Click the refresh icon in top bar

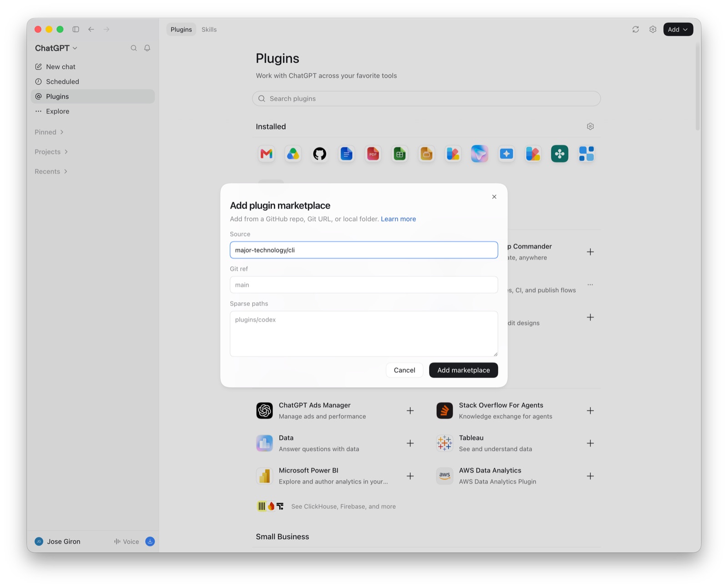(636, 30)
